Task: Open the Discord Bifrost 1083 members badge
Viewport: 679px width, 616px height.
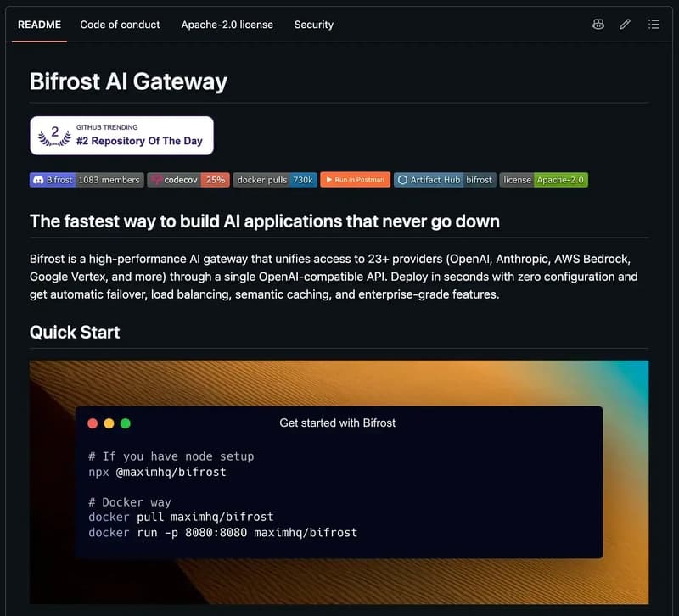Action: [x=87, y=180]
